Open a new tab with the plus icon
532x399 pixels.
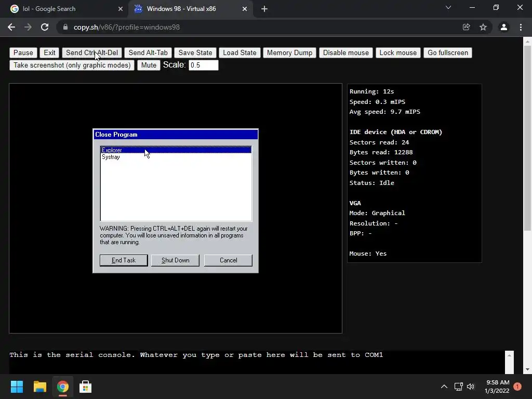(264, 9)
